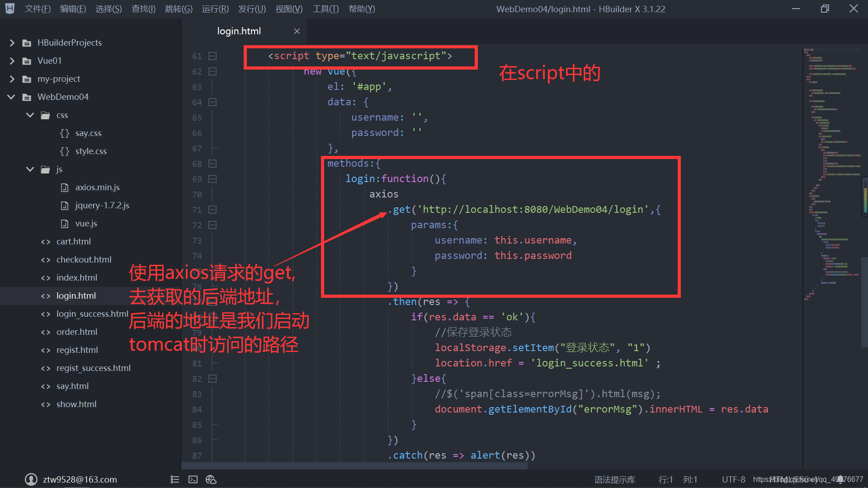Viewport: 868px width, 488px height.
Task: Click the 列:1 column indicator
Action: 690,479
